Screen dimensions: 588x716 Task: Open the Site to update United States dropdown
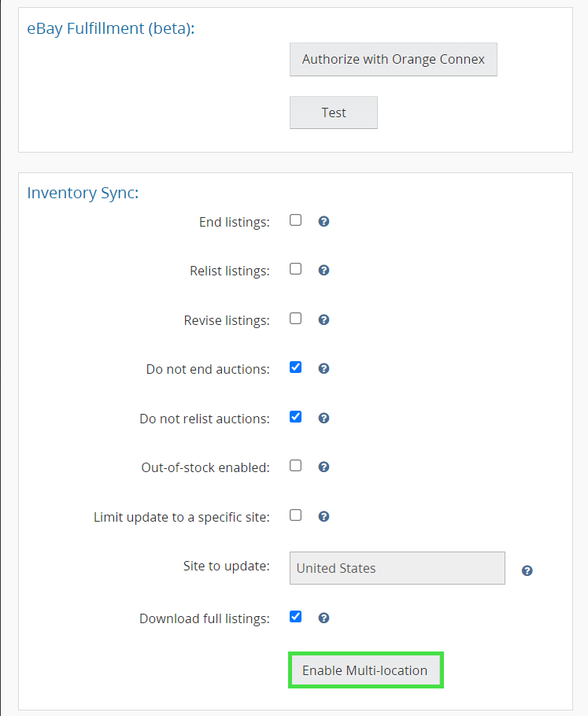[397, 568]
